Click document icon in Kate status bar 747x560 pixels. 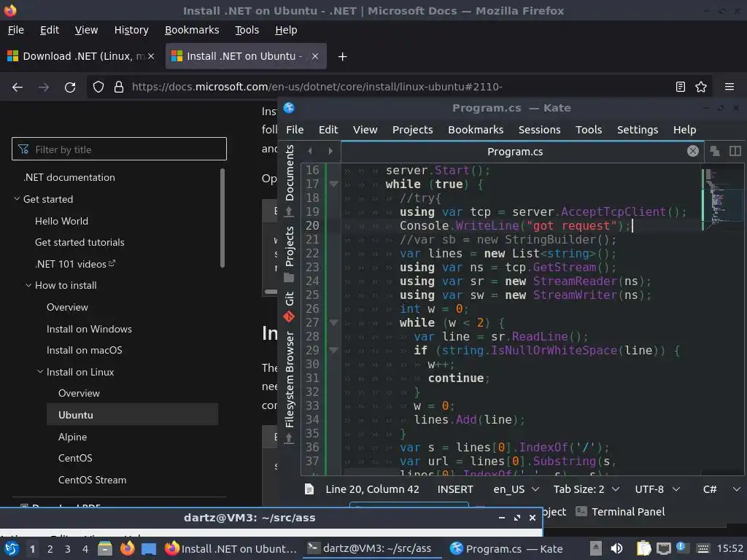click(x=309, y=489)
